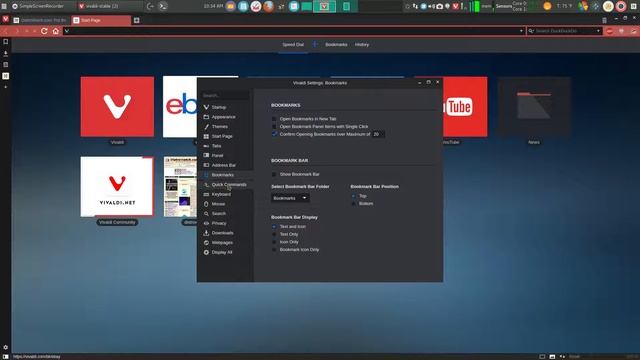This screenshot has width=640, height=360.
Task: Expand the address bar dropdown arrow
Action: (x=521, y=31)
